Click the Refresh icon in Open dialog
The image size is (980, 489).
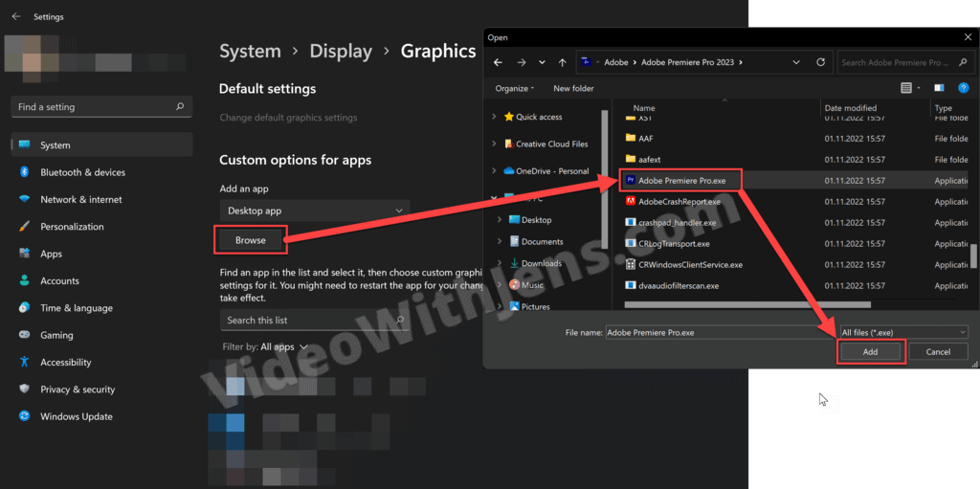[820, 62]
